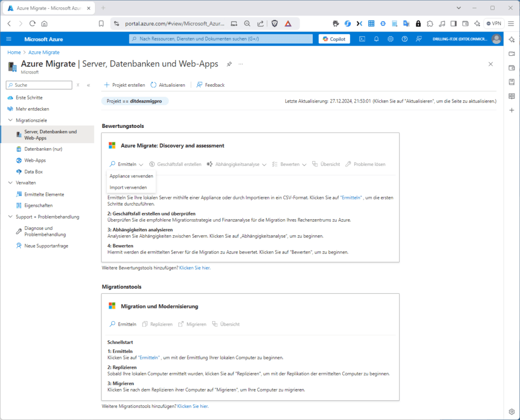
Task: Open Cloud Shell from the Azure header
Action: point(362,39)
